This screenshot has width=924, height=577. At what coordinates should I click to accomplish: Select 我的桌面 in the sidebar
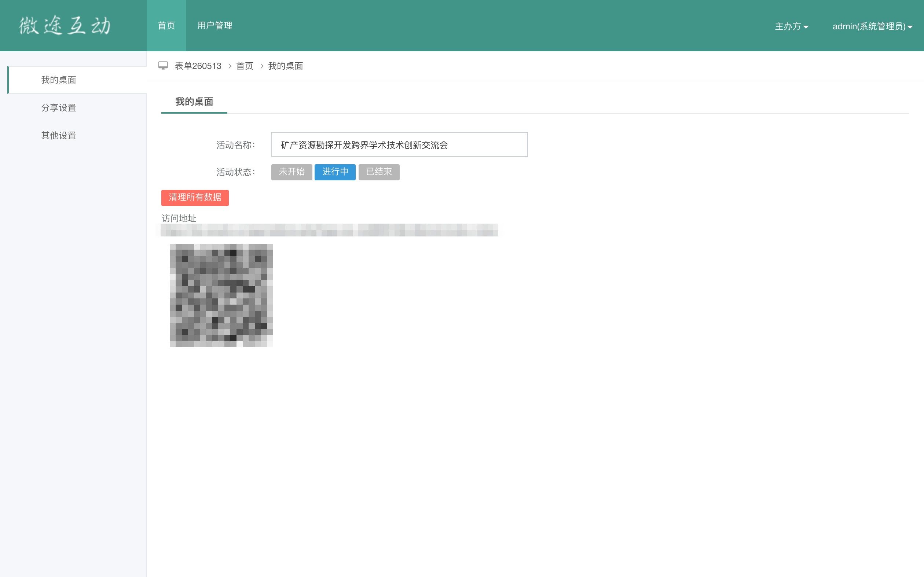77,80
